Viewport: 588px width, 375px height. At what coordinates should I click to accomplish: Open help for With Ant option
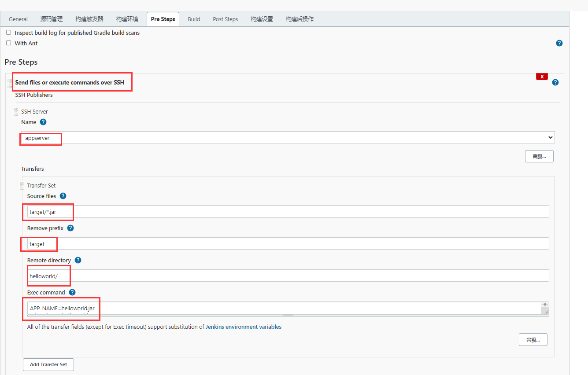pyautogui.click(x=559, y=43)
